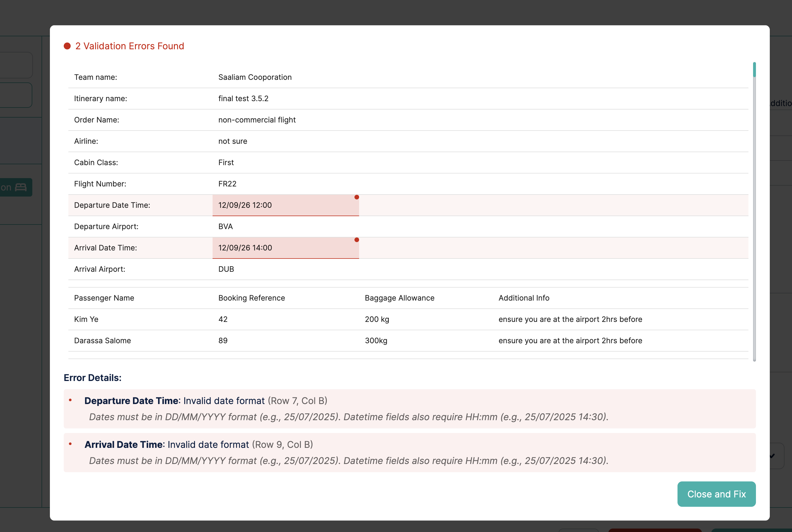Click baggage allowance '200 kg'
This screenshot has width=792, height=532.
click(377, 319)
